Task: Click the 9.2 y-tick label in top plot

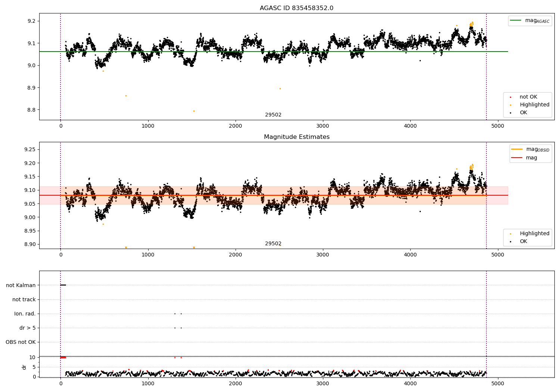Action: click(31, 21)
